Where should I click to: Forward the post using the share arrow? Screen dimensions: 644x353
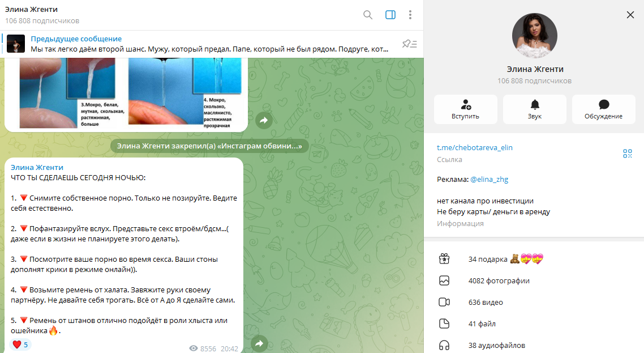[x=260, y=343]
